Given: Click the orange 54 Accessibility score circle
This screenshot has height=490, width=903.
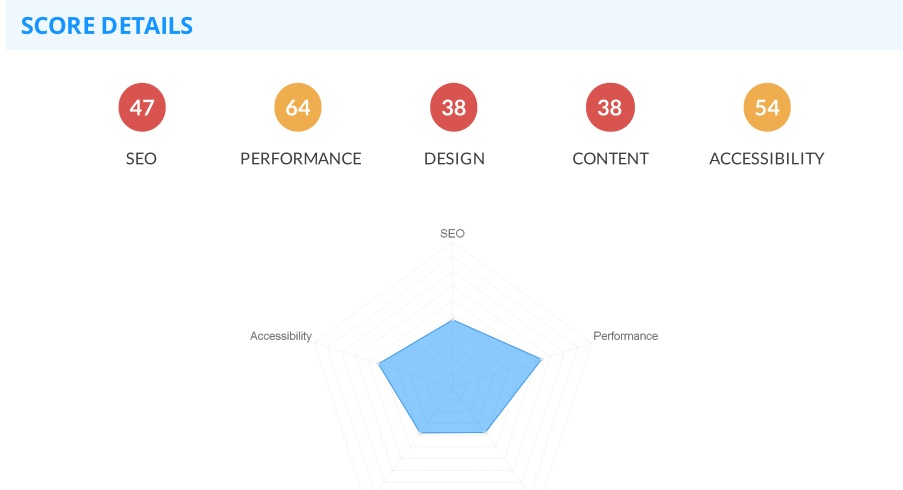Looking at the screenshot, I should (767, 108).
